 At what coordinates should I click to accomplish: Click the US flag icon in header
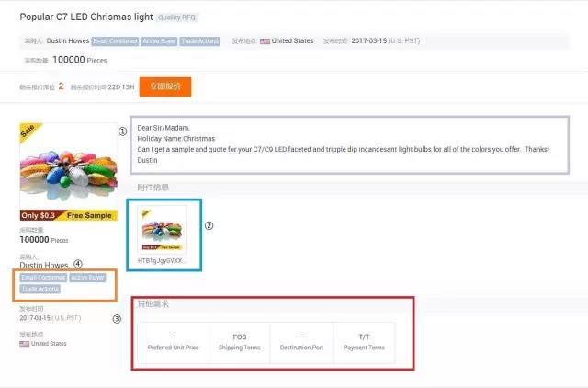coord(265,41)
